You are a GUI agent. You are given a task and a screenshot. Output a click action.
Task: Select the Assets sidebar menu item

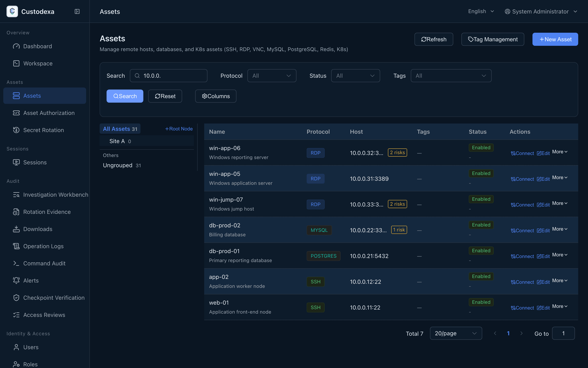[x=45, y=96]
